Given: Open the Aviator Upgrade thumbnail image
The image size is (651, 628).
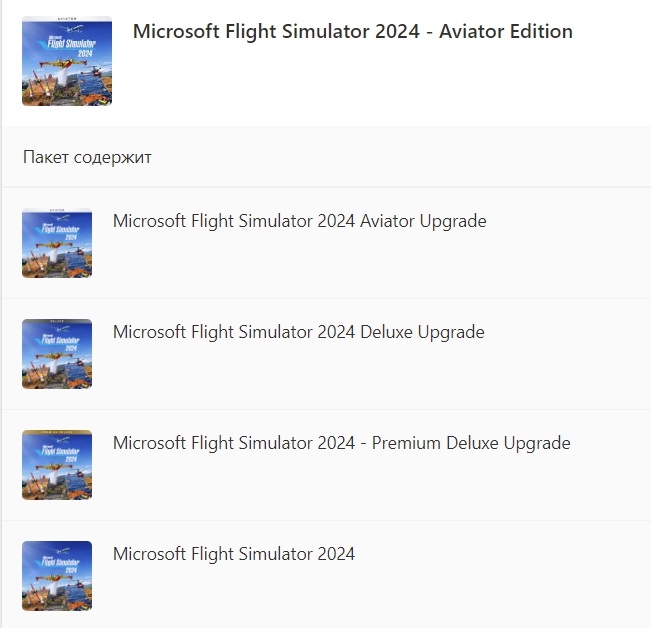Looking at the screenshot, I should 56,243.
